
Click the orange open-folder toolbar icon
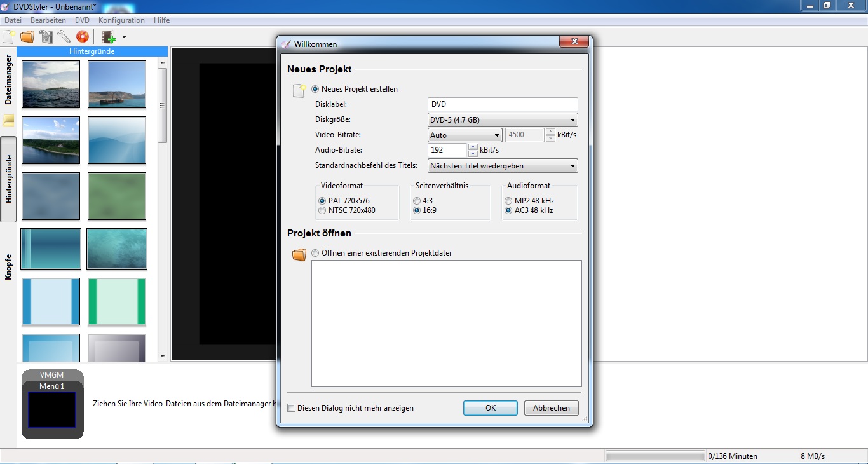[27, 37]
